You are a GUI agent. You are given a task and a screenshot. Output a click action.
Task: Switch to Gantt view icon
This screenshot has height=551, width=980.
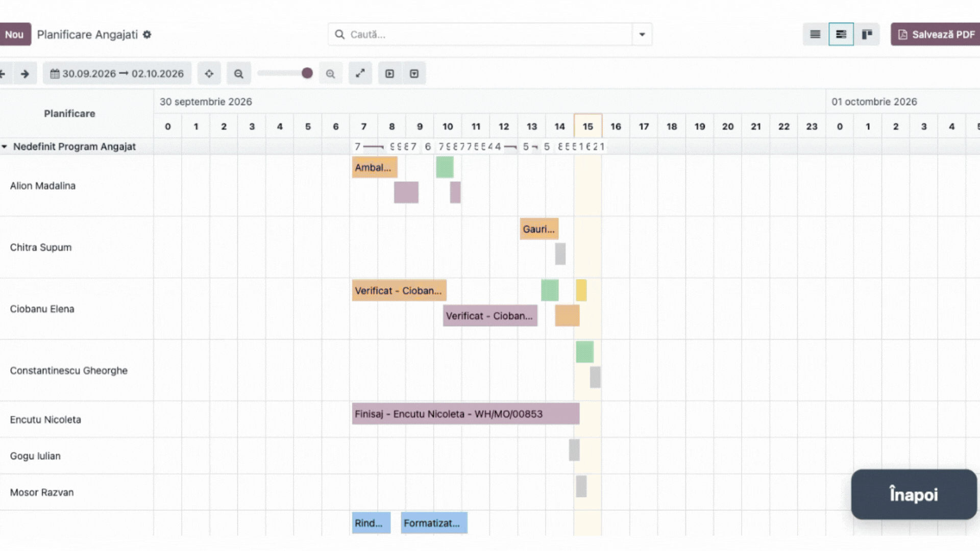(841, 34)
